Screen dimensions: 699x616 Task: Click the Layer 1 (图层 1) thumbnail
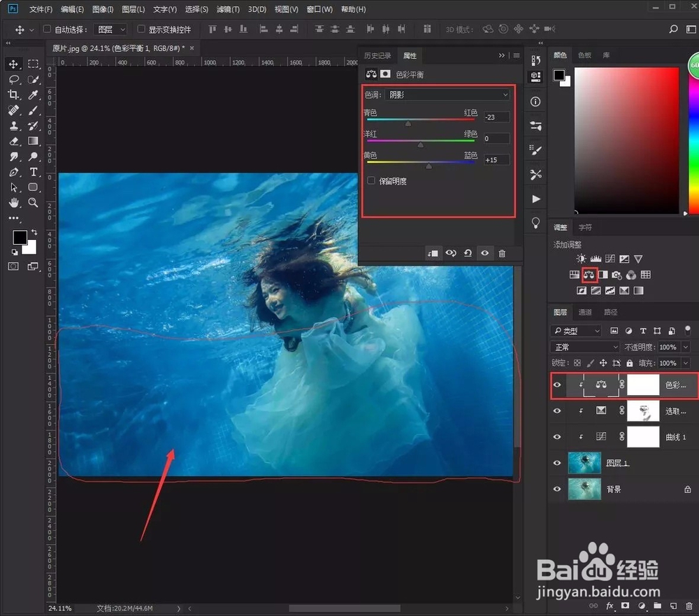tap(584, 463)
